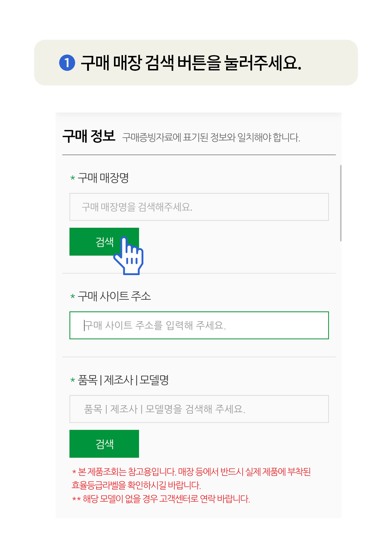
Task: Click subtitle 구매증빙자료에 표기된 정보와 일치해야 합니다
Action: coord(211,138)
